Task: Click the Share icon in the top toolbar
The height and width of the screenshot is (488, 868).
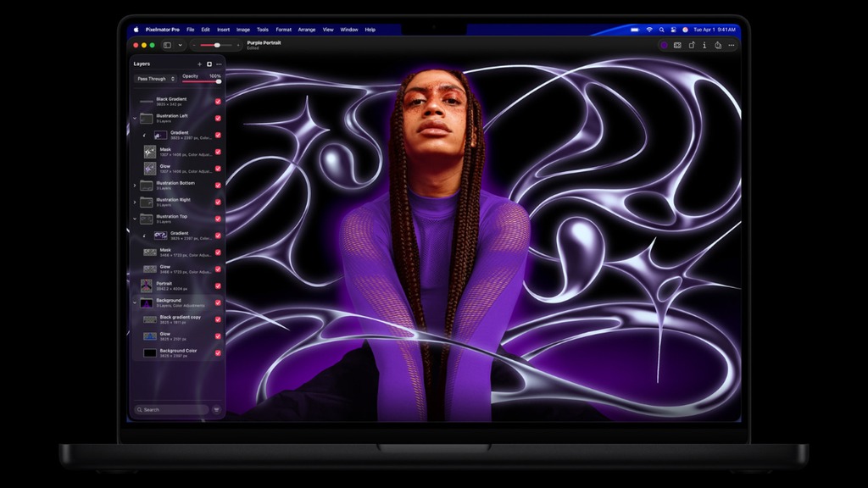Action: tap(691, 46)
